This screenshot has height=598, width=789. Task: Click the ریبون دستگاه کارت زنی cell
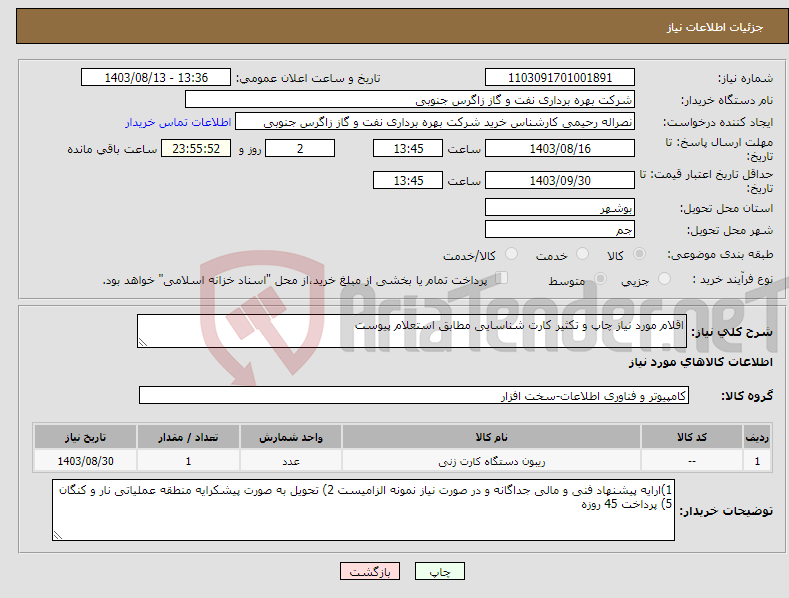coord(491,461)
